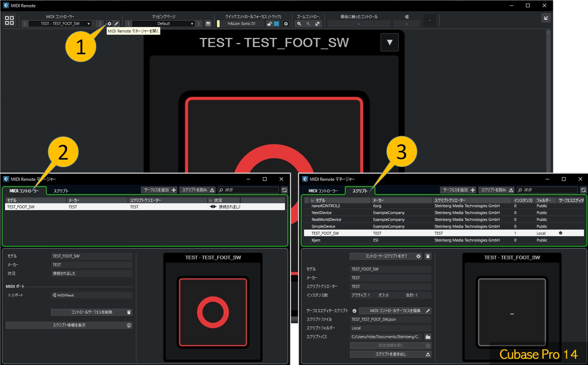Click スクリプトを書き出し export button
Viewport: 588px width, 365px height.
click(390, 354)
